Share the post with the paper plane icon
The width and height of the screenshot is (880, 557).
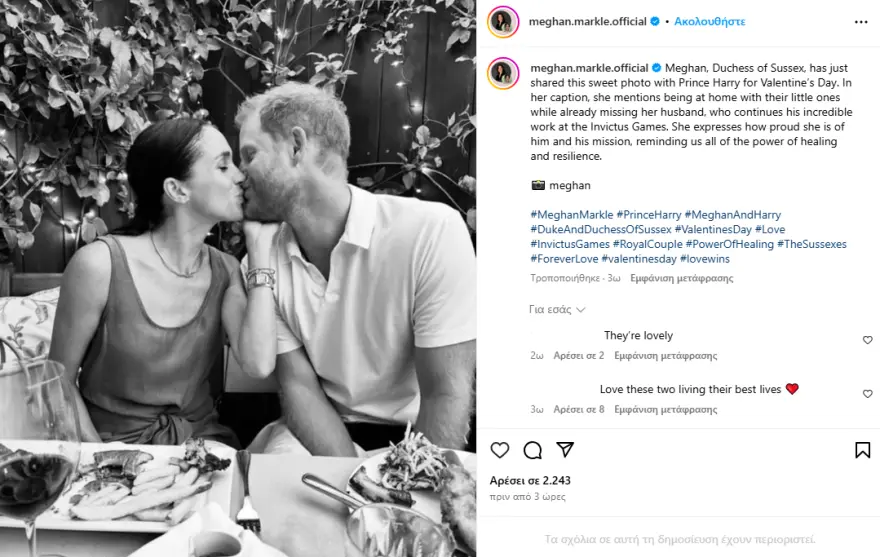(565, 450)
